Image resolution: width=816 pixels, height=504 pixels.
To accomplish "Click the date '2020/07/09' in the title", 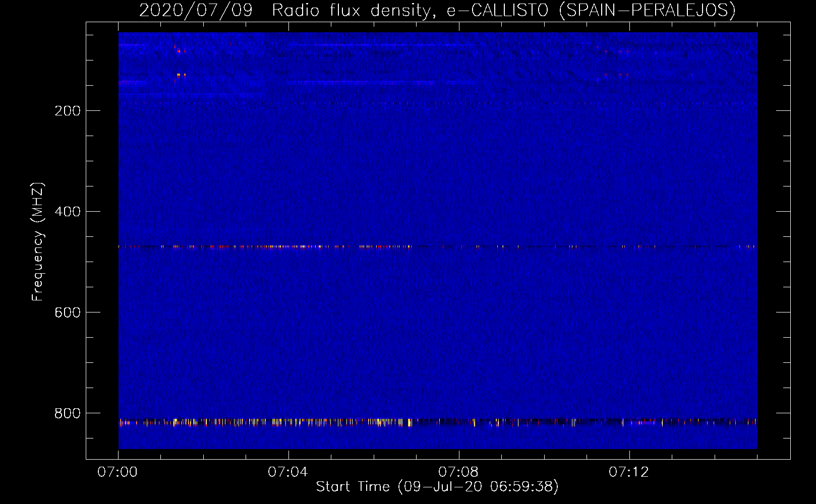I will coord(196,10).
